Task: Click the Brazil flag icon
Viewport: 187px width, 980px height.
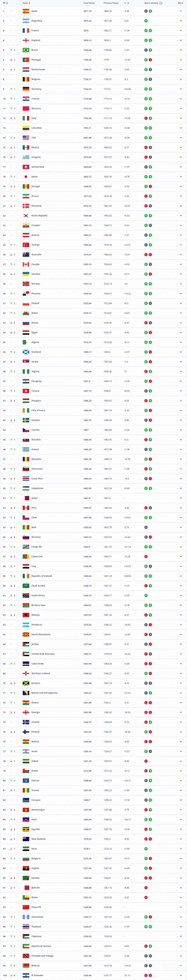Action: [26, 50]
